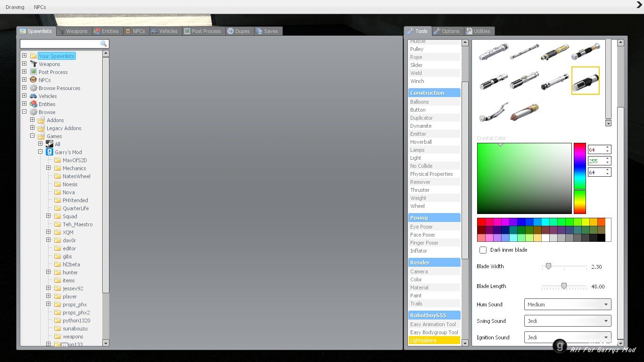Click the car icon beside Vehicles in tree

click(x=33, y=96)
